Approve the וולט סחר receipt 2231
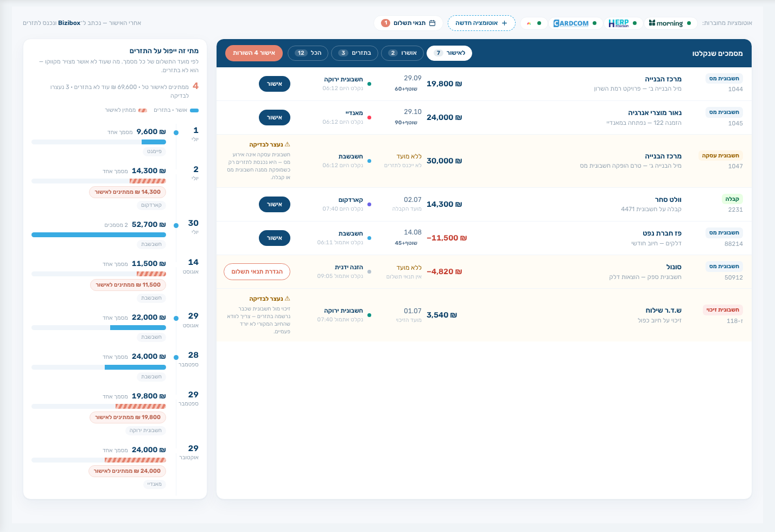 [275, 205]
